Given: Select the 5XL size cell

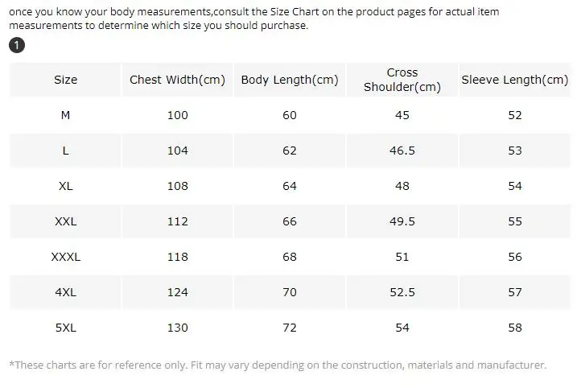Looking at the screenshot, I should [65, 328].
